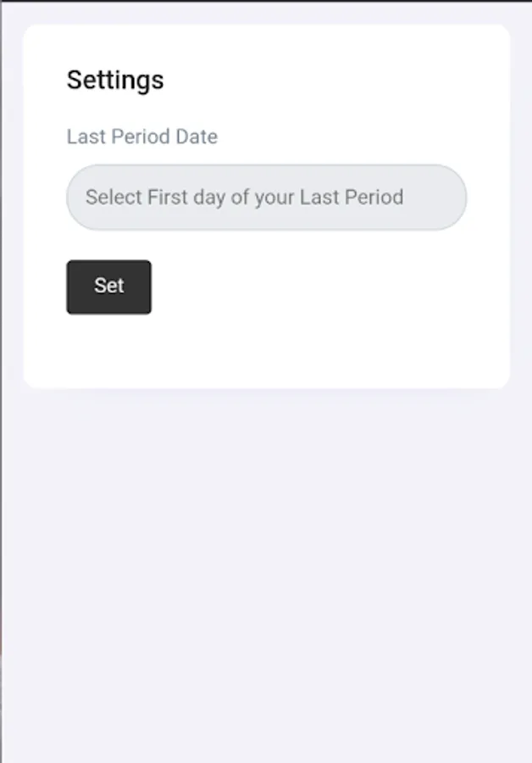Select the rounded gray date field

coord(266,198)
